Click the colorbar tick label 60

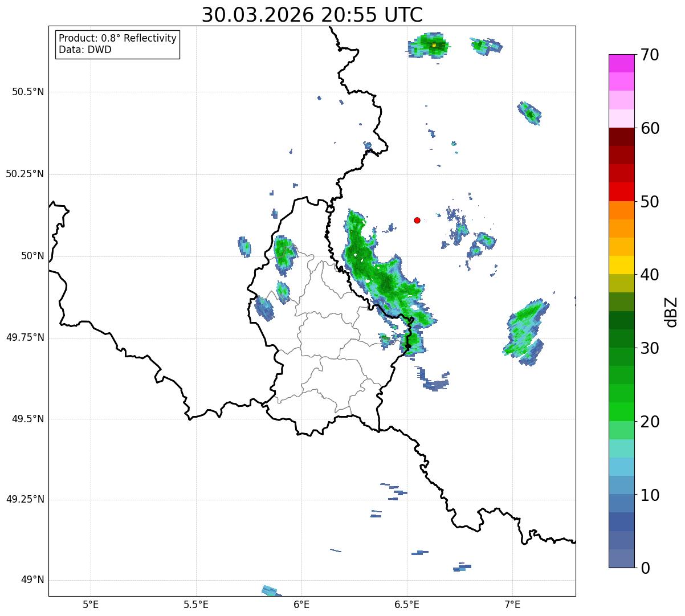pos(650,128)
